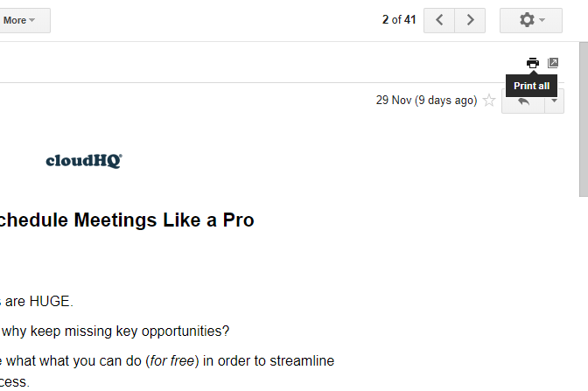
Task: Click the Print all printer icon
Action: pos(533,63)
